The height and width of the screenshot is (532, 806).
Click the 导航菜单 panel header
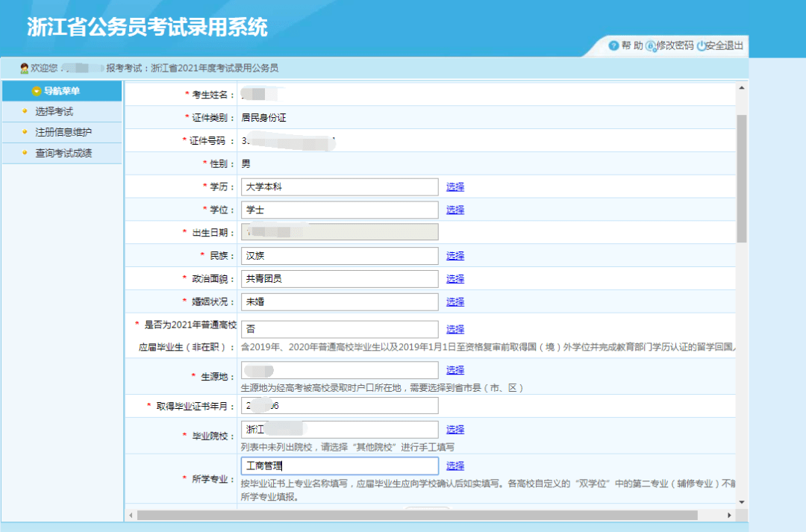pos(62,91)
